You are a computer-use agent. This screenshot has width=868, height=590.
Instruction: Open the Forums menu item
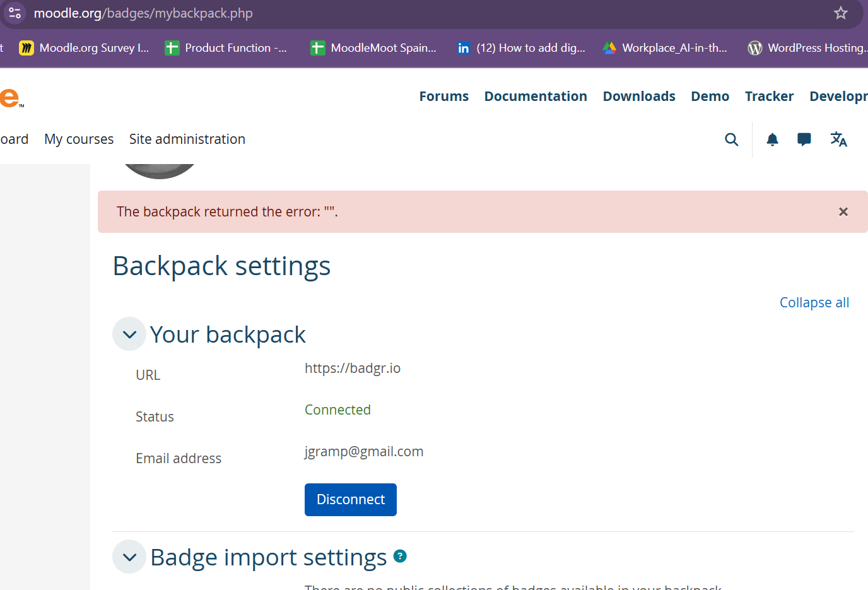[444, 97]
